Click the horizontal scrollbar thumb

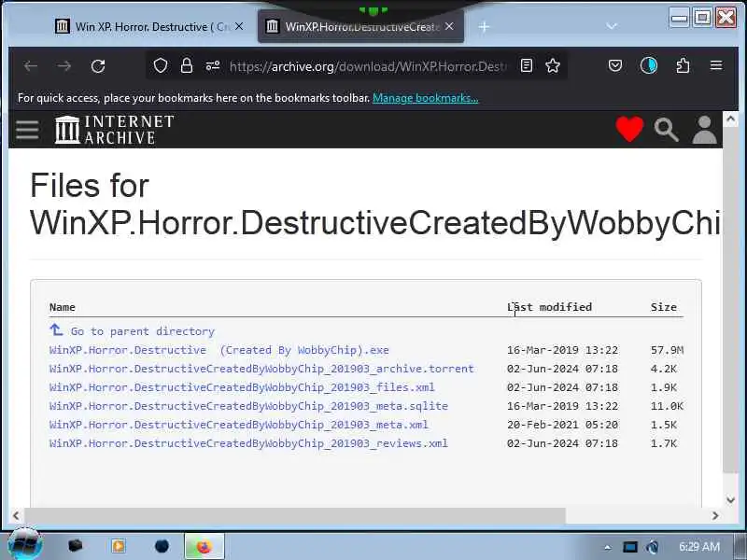click(x=295, y=515)
